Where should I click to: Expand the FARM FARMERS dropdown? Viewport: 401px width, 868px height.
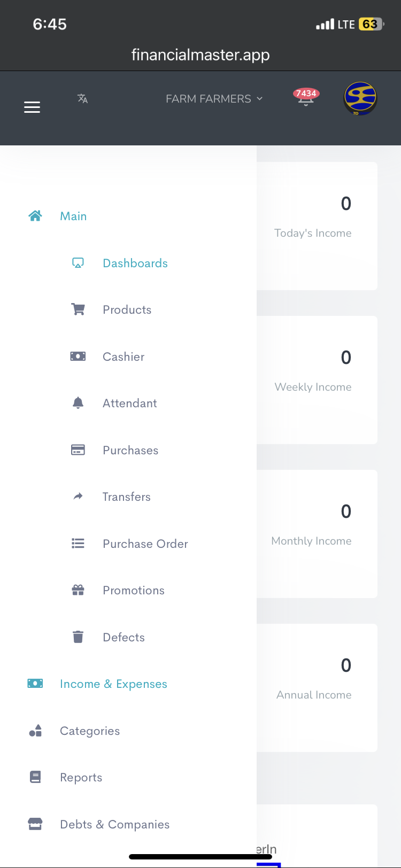click(x=214, y=99)
